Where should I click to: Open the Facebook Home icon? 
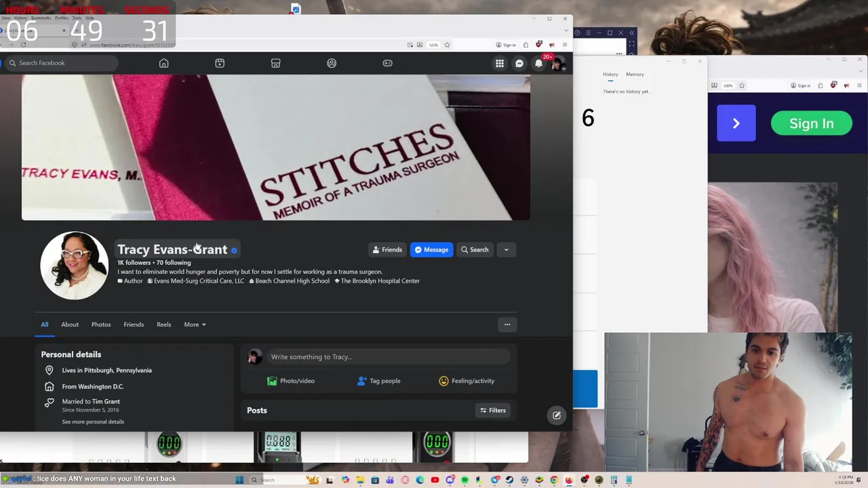(x=163, y=63)
